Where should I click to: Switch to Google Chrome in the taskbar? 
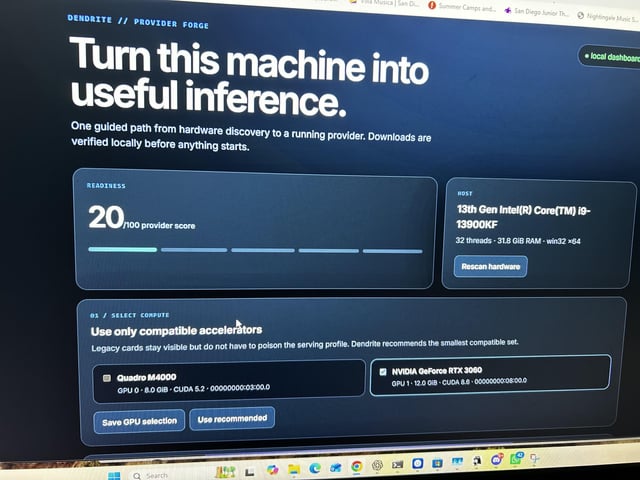click(x=357, y=466)
